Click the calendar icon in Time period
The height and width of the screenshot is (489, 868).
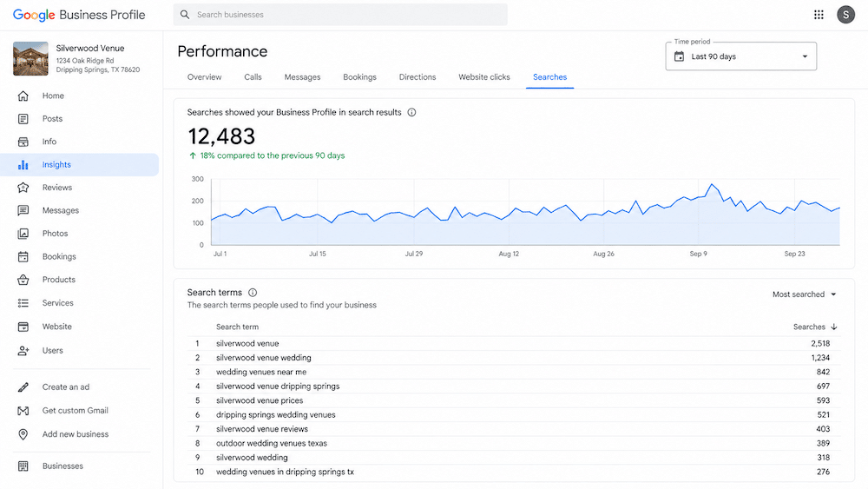point(680,56)
